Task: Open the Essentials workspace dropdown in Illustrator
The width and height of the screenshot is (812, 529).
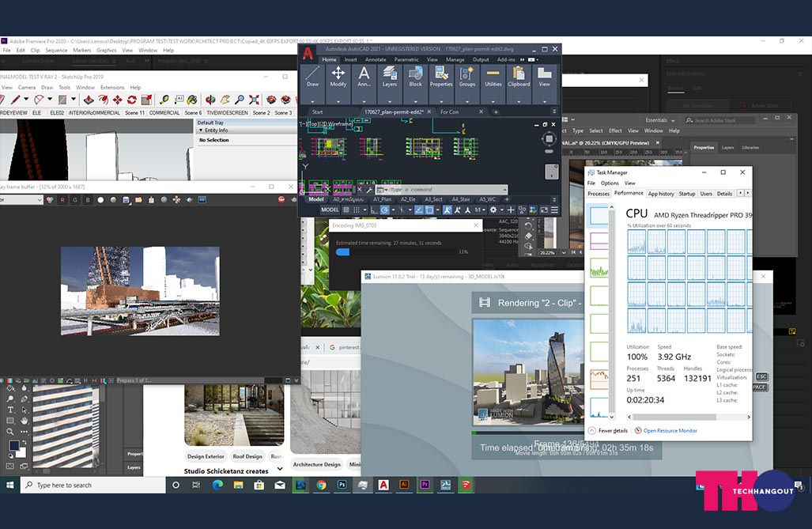Action: [x=659, y=120]
